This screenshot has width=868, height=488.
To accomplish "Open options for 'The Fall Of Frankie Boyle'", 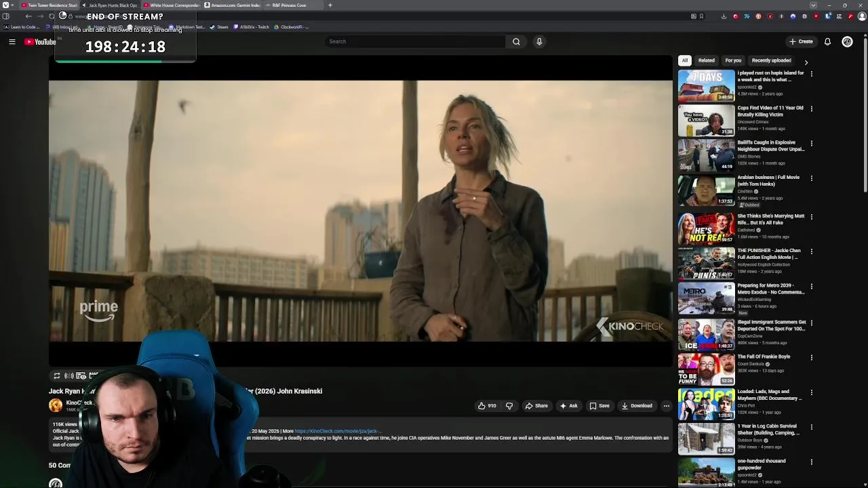I will click(812, 357).
